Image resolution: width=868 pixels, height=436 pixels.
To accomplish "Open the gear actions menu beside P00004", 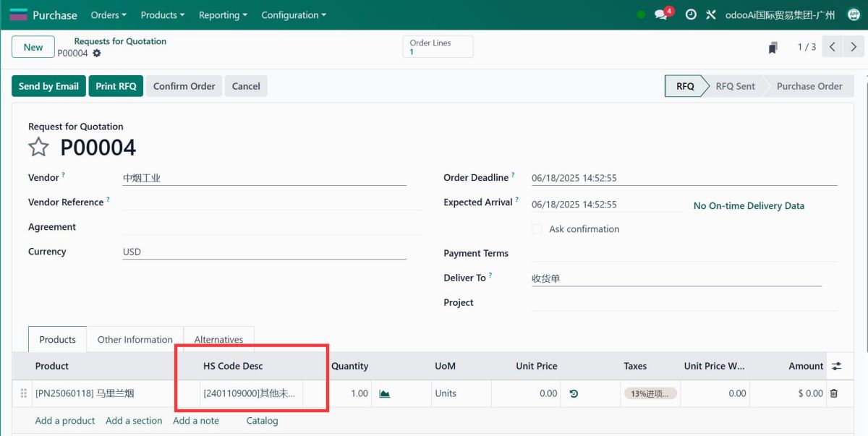I will click(97, 54).
